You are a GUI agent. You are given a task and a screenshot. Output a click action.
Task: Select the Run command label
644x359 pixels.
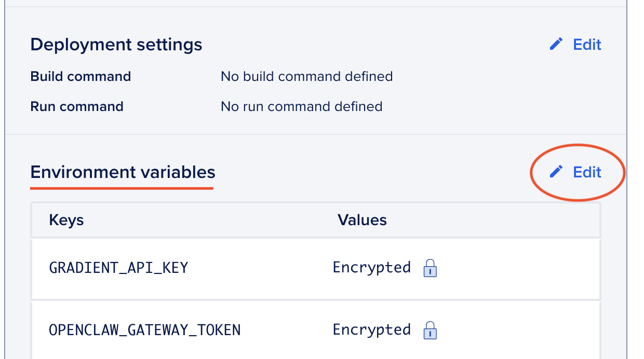coord(77,107)
